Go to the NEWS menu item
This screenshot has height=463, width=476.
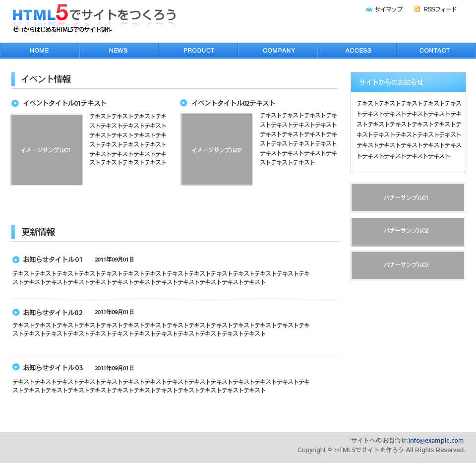pos(119,51)
